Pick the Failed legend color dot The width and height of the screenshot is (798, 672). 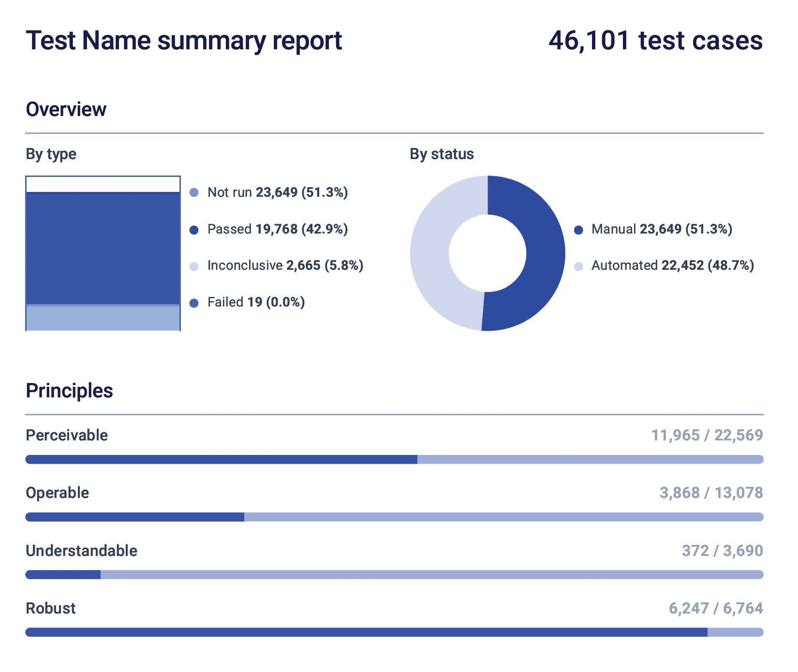(194, 303)
